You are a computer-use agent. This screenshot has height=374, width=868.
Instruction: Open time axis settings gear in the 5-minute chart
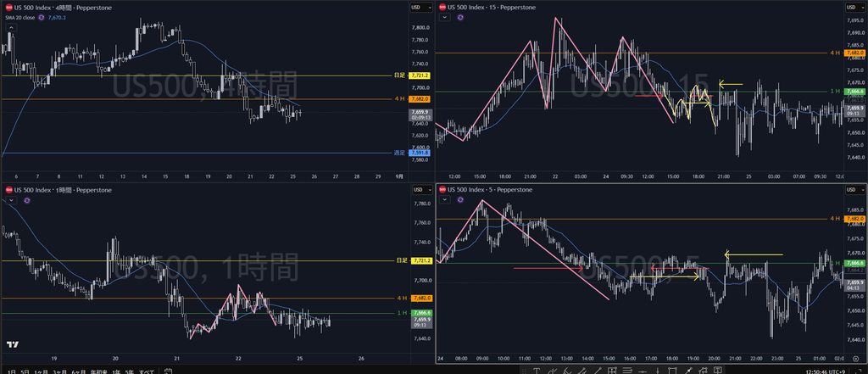click(x=856, y=360)
